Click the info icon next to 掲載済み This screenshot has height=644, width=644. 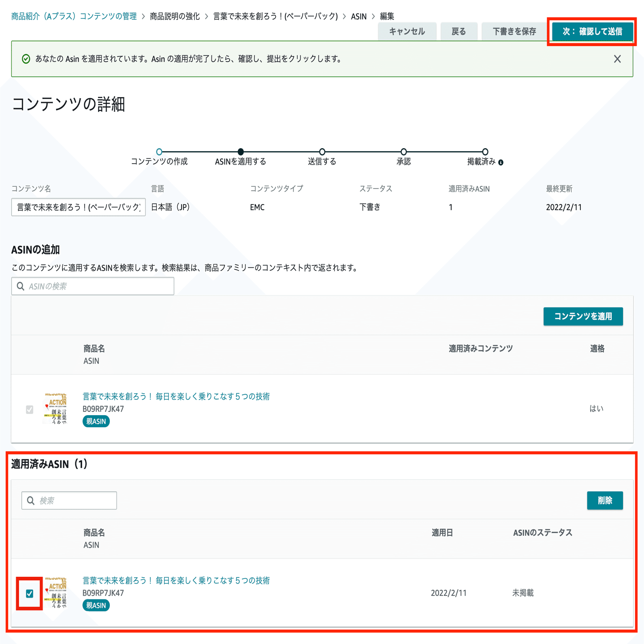501,162
